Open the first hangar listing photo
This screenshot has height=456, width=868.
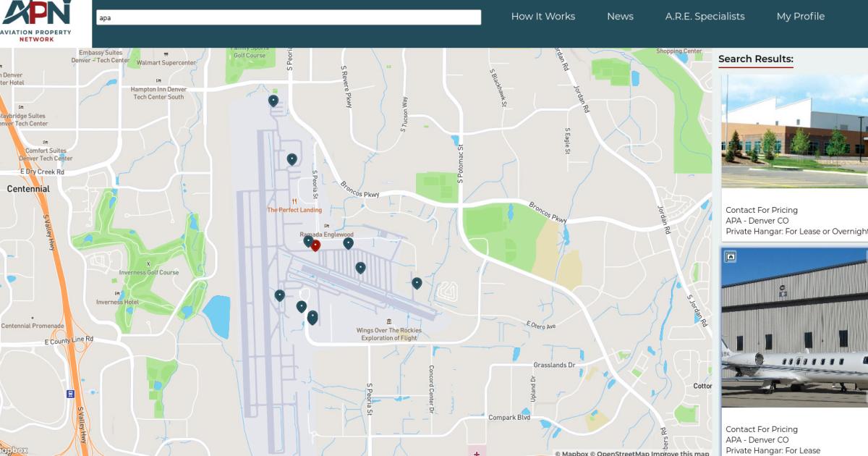point(794,130)
